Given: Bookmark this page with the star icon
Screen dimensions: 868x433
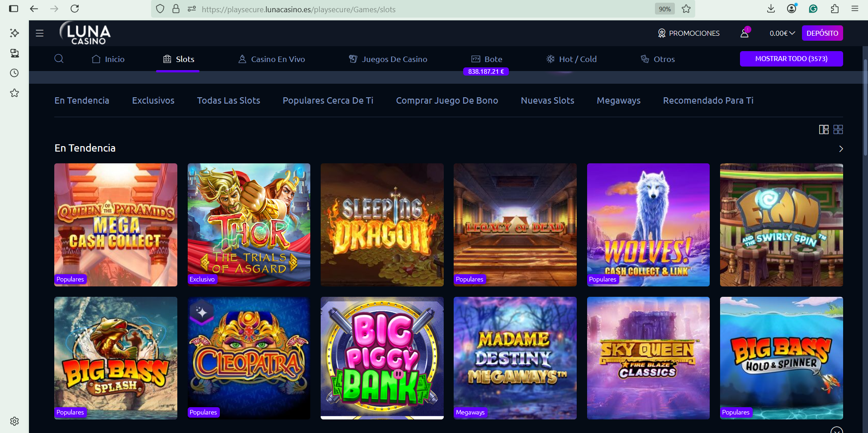Looking at the screenshot, I should pos(686,9).
